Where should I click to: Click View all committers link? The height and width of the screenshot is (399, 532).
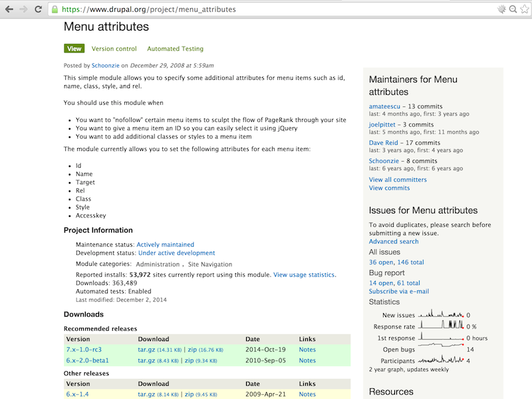click(398, 180)
